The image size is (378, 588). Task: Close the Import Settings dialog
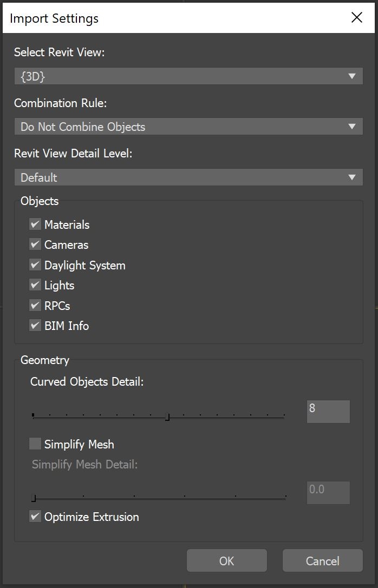click(x=356, y=18)
